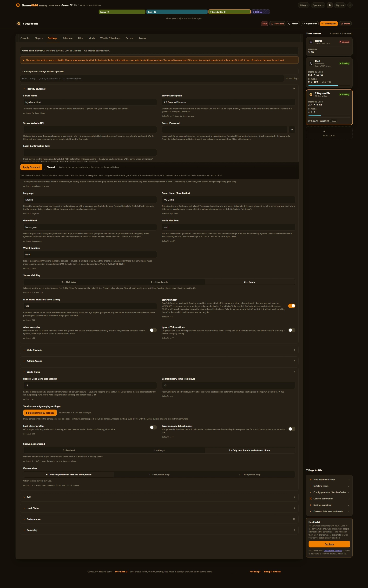This screenshot has width=368, height=588.
Task: Open external arrow beside Darkness Falls
Action: tap(348, 511)
